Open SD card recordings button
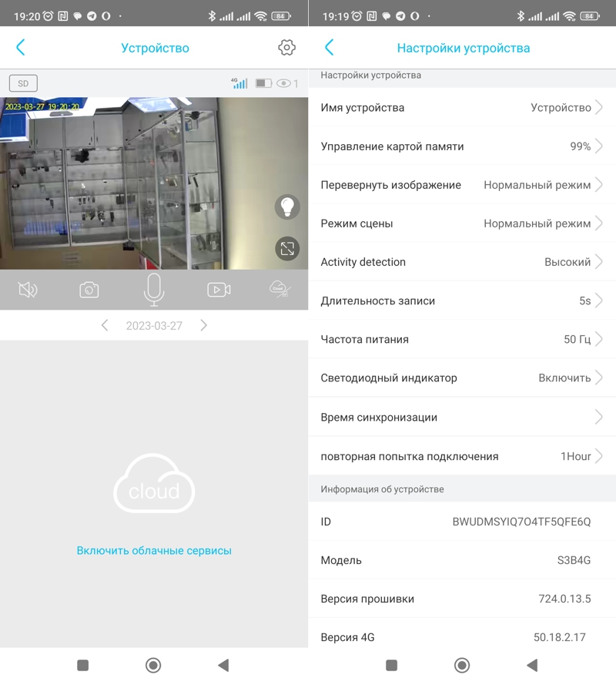 (x=23, y=83)
